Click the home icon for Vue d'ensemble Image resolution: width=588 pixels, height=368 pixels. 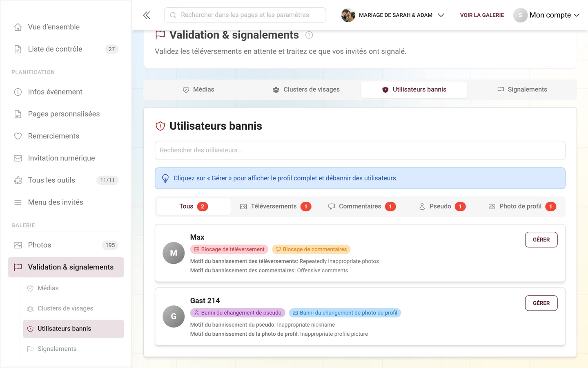click(x=18, y=27)
